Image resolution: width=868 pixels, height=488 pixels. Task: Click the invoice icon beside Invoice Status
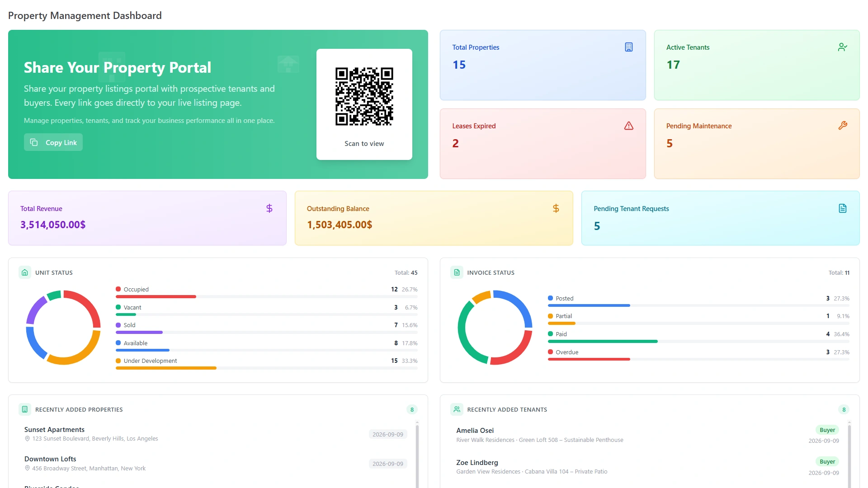(x=457, y=272)
